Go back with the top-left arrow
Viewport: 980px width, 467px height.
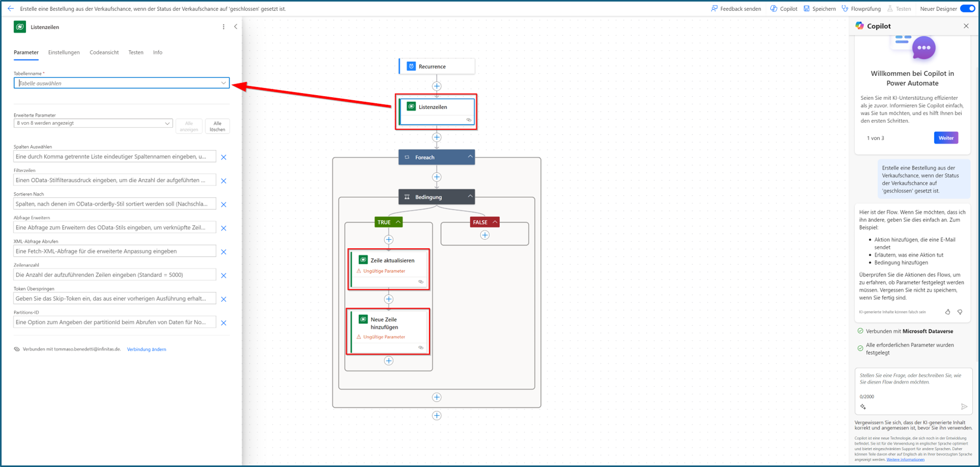click(10, 8)
